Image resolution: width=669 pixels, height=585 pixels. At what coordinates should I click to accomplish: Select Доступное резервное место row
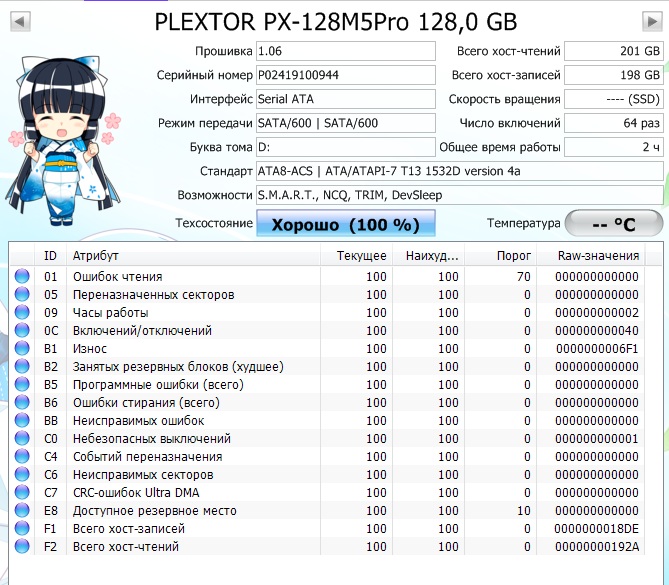[x=327, y=510]
